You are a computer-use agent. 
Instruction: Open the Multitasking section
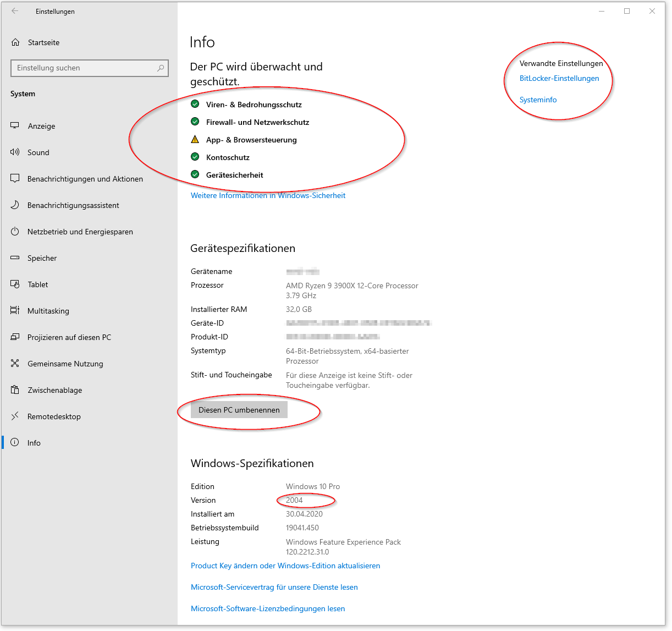point(89,311)
